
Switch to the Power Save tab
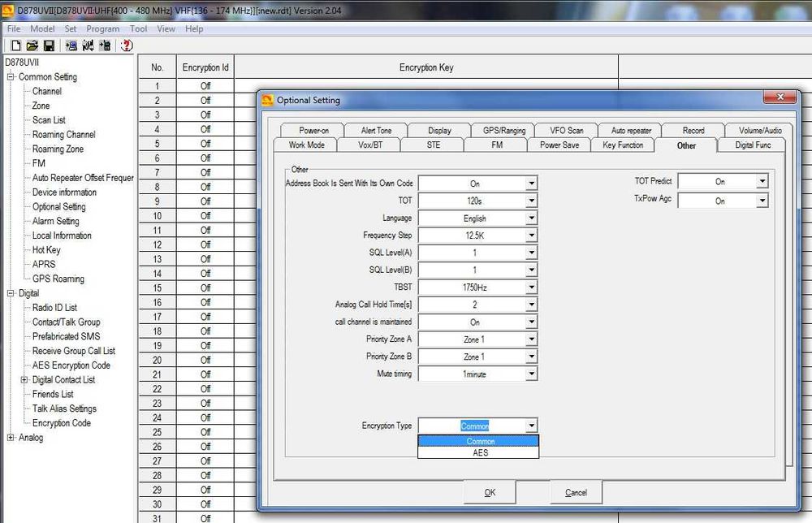[x=559, y=145]
